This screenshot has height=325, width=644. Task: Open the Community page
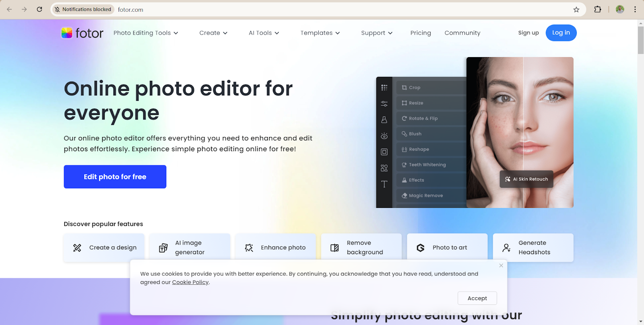462,33
